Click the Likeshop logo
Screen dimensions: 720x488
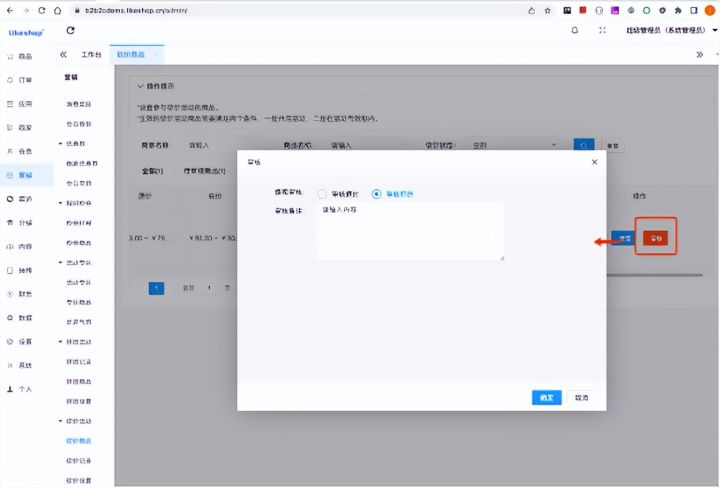click(x=26, y=33)
